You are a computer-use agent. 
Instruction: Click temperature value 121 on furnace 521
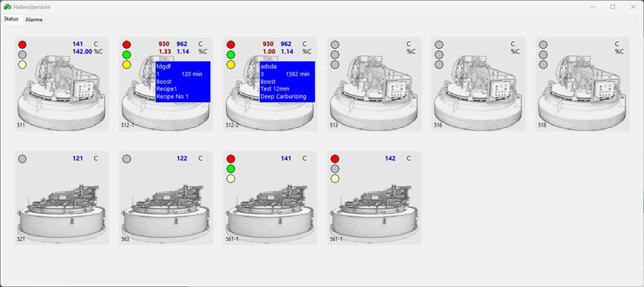pyautogui.click(x=77, y=158)
